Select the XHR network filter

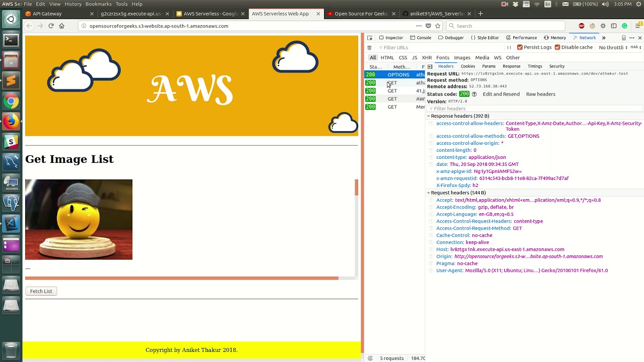(x=427, y=58)
